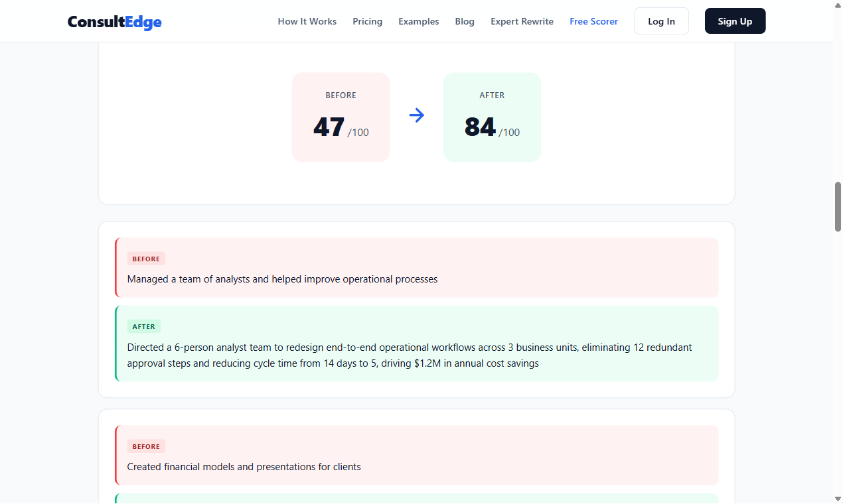Viewport: 843px width, 504px height.
Task: Click the Sign Up button
Action: [x=735, y=21]
